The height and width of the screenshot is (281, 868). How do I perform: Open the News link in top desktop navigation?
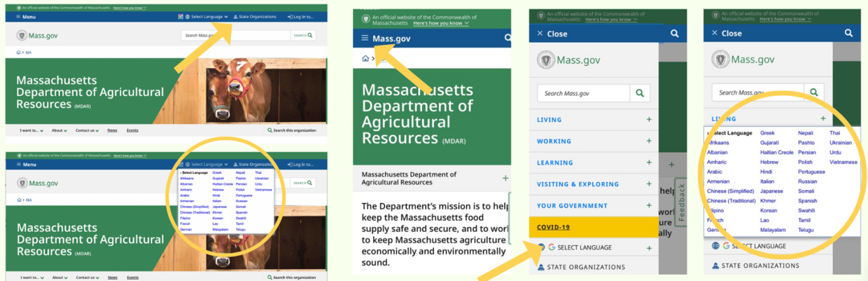pos(112,130)
